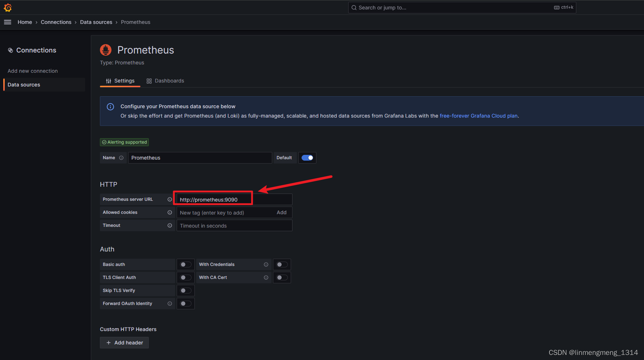This screenshot has height=360, width=644.
Task: Enable With CA Cert toggle
Action: 282,278
